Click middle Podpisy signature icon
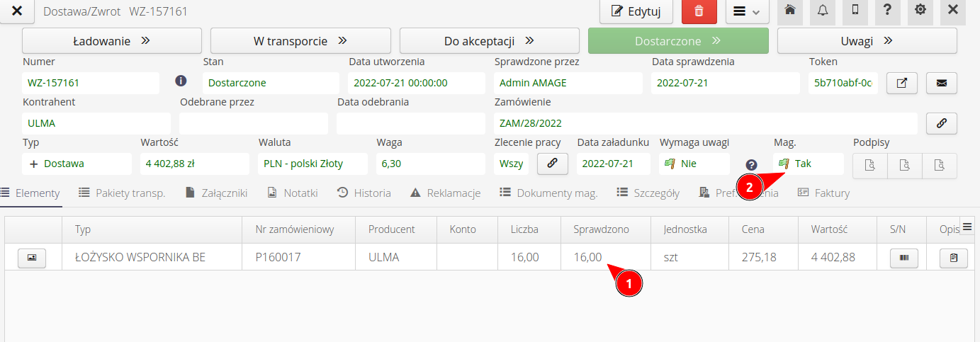Image resolution: width=980 pixels, height=342 pixels. 905,166
